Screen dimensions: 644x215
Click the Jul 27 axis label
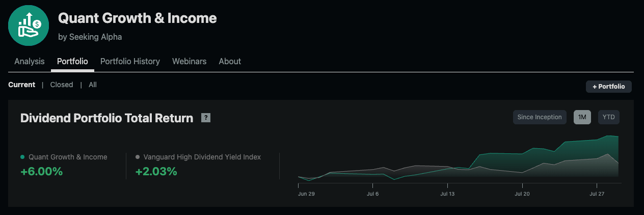[x=597, y=194]
